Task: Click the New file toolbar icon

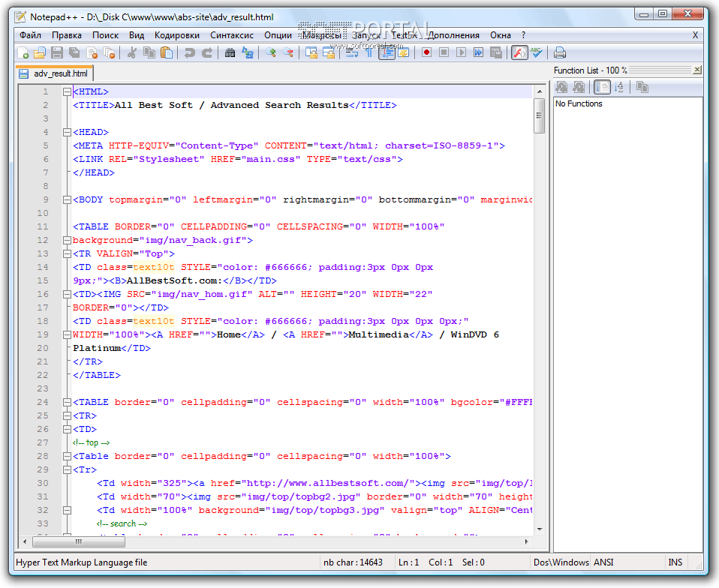Action: point(23,52)
